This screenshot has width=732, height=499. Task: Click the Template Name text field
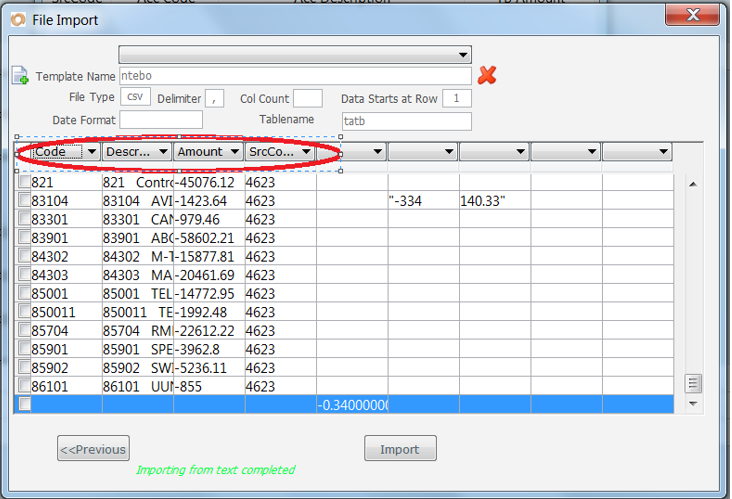coord(295,76)
